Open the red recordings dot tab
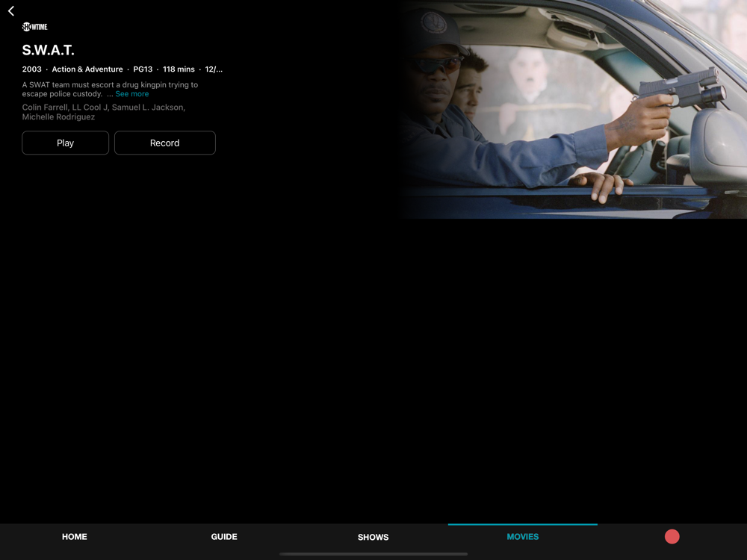This screenshot has width=747, height=560. pyautogui.click(x=672, y=537)
